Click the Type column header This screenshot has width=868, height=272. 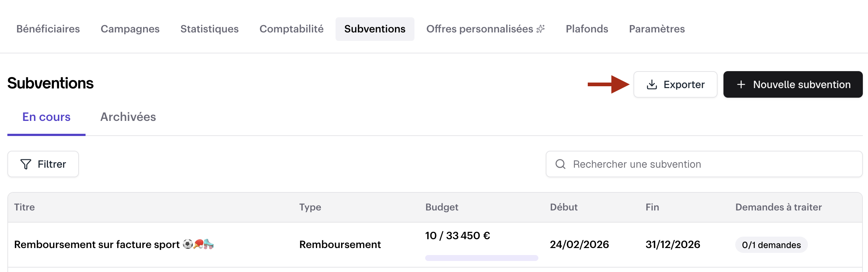click(310, 207)
